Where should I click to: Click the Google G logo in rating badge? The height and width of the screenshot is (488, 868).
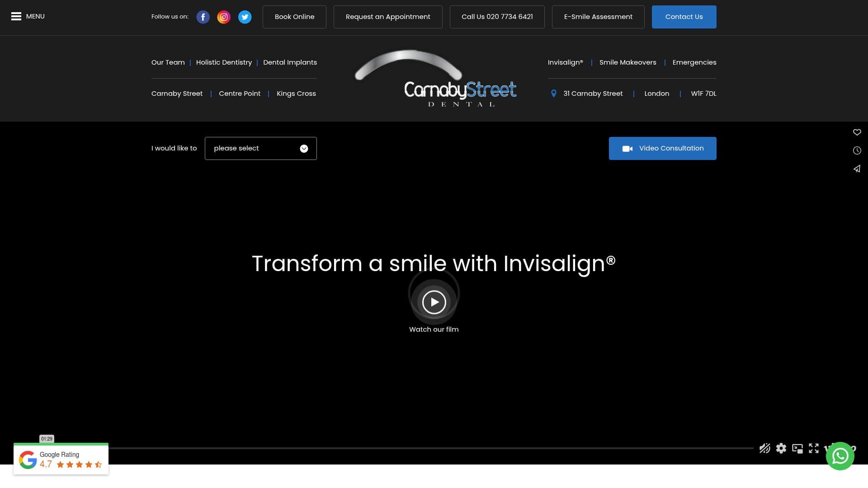coord(28,460)
